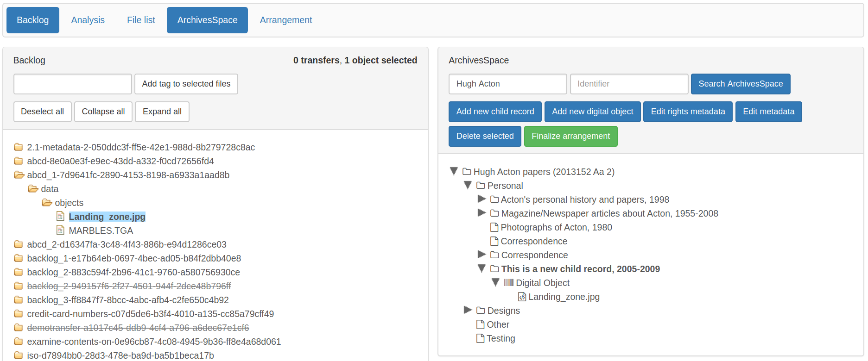Screen dimensions: 868x361
Task: Click the Identifier input field
Action: pos(628,84)
